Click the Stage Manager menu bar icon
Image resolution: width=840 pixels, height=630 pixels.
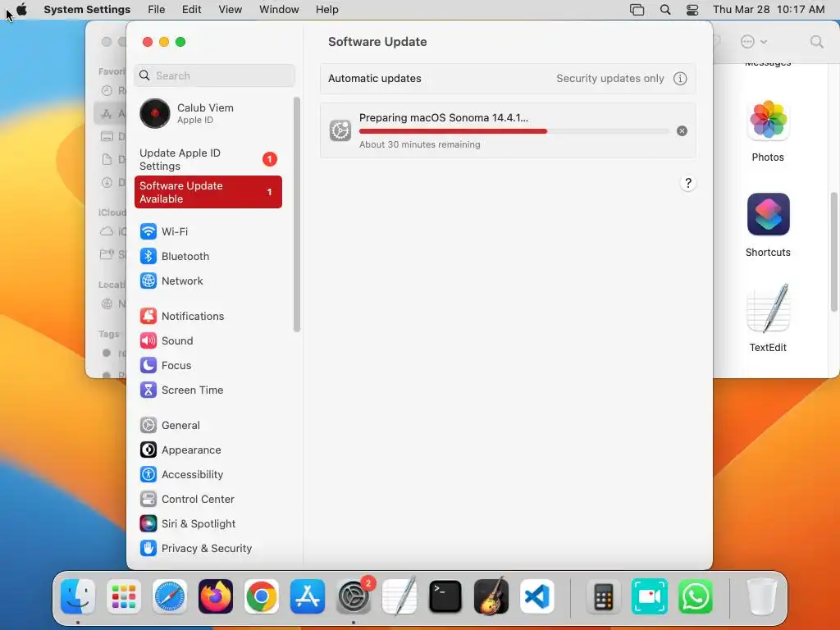coord(637,10)
